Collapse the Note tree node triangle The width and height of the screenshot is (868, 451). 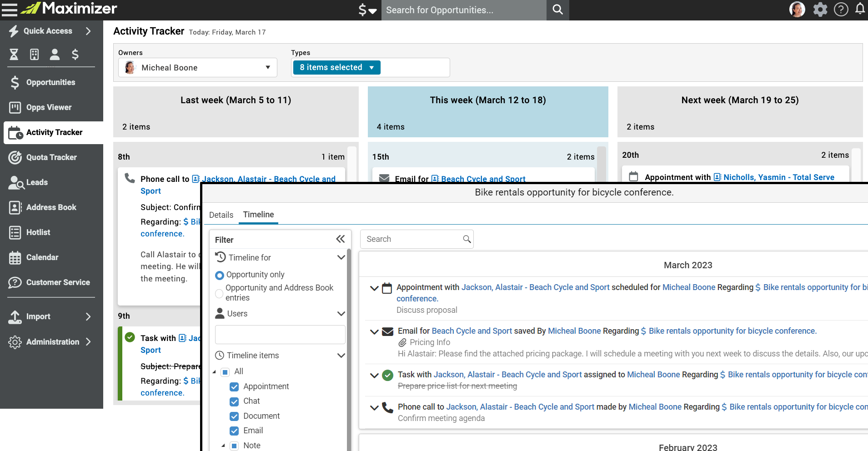click(223, 446)
